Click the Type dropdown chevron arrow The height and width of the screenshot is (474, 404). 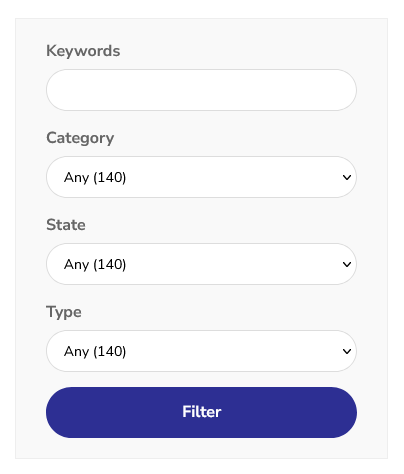pos(347,351)
